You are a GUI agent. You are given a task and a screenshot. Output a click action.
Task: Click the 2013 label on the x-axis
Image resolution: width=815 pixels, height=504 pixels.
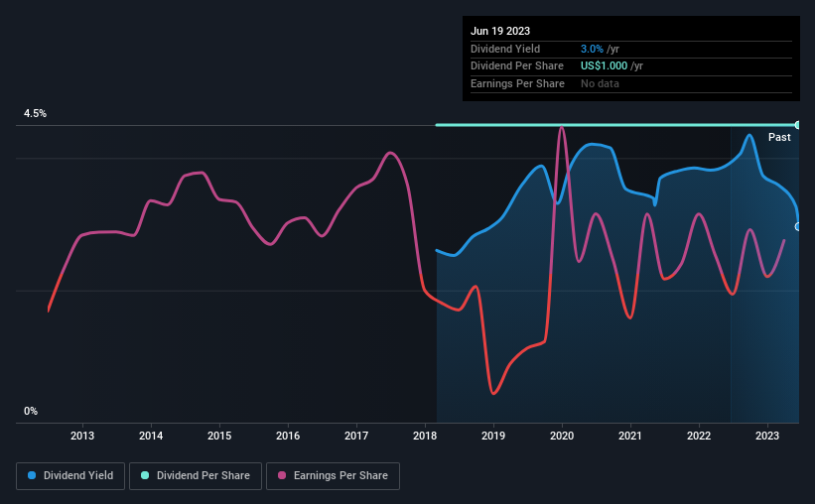point(82,436)
